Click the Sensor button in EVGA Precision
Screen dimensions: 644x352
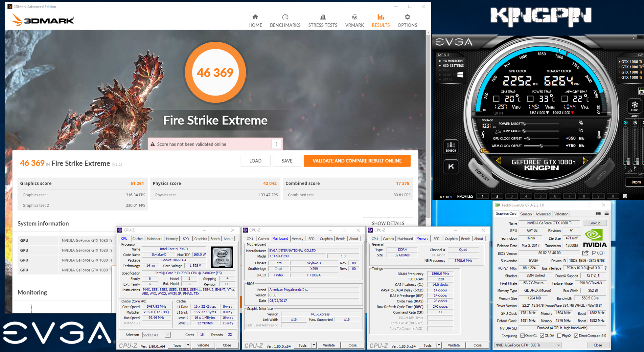point(451,146)
